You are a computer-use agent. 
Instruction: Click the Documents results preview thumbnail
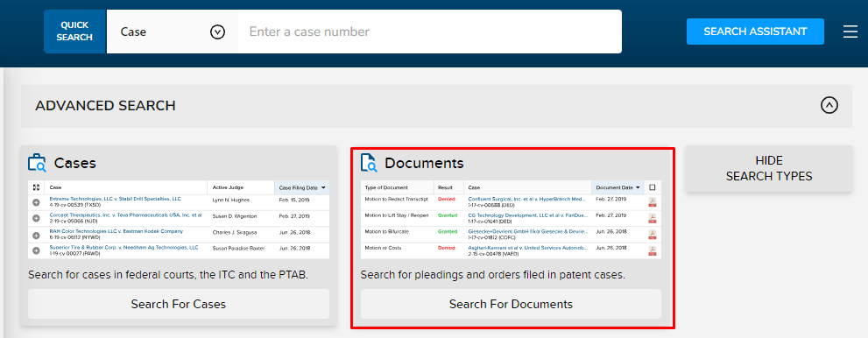(x=511, y=220)
